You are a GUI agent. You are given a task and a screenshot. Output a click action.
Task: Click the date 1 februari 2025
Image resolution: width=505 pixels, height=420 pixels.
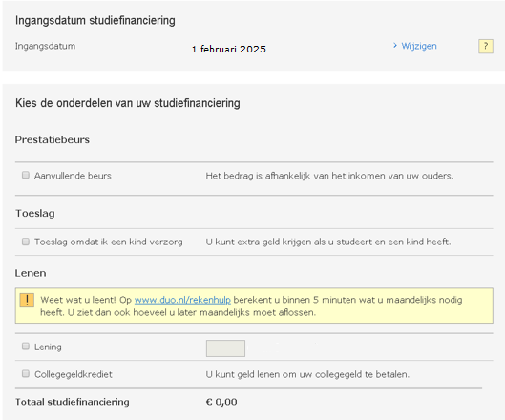point(229,50)
